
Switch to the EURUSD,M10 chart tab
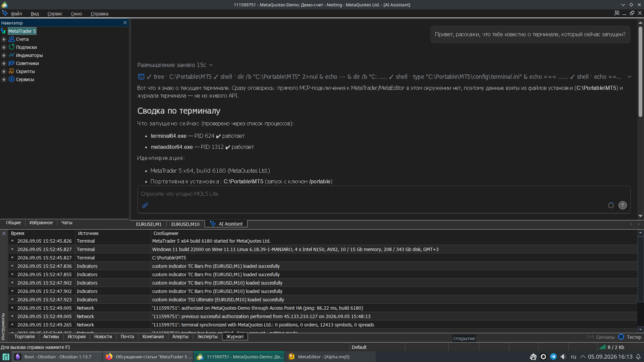click(x=185, y=224)
